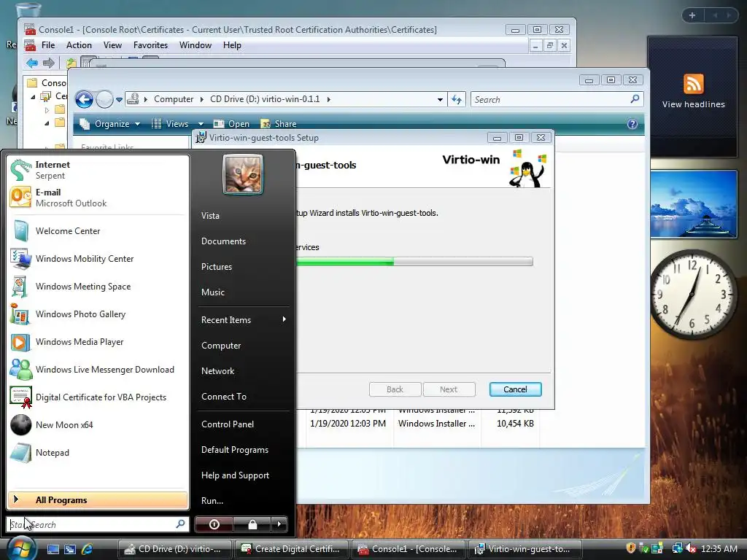Open Digital Certificate for VBA Projects
Image resolution: width=747 pixels, height=560 pixels.
[98, 397]
